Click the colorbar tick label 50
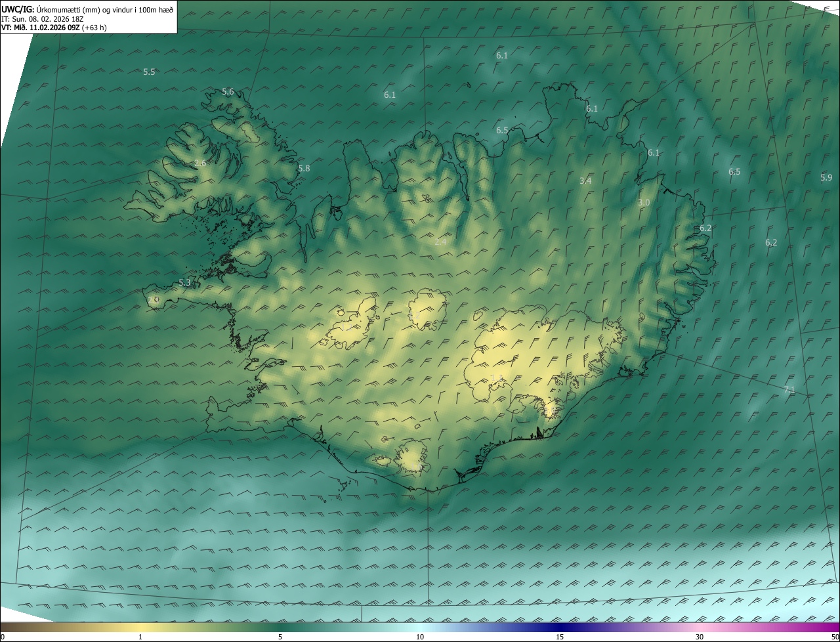 point(835,637)
